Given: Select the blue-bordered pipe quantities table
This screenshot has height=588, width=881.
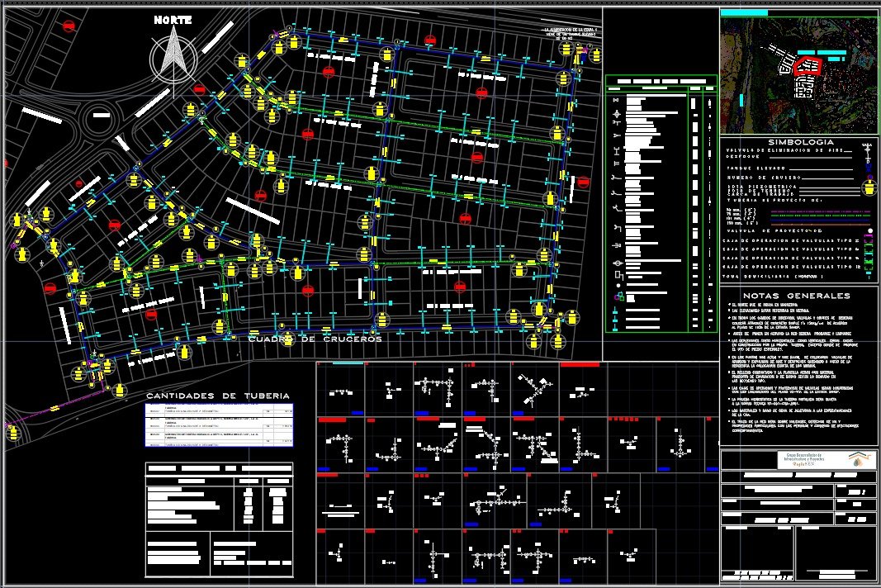Looking at the screenshot, I should (x=219, y=425).
